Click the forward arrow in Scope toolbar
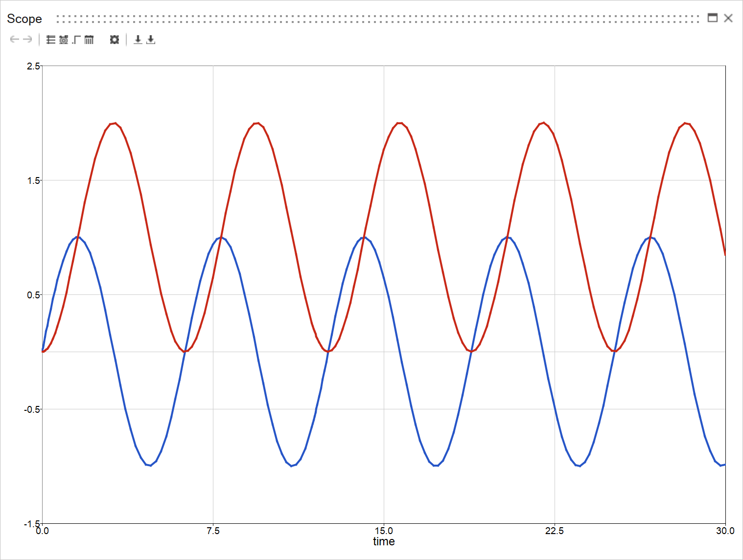 click(x=27, y=40)
